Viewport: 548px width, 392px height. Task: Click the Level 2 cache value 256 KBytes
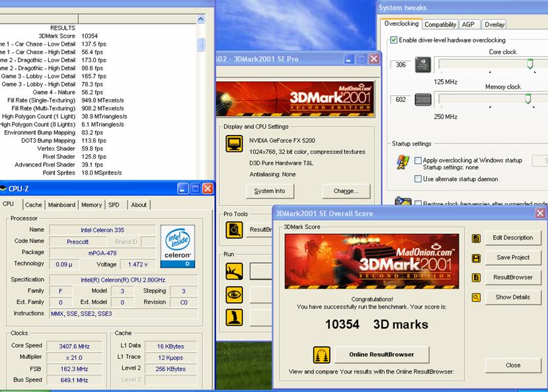pyautogui.click(x=171, y=369)
